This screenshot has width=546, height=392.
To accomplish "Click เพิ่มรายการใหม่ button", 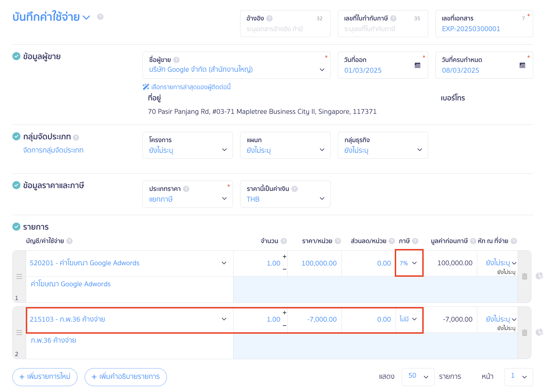I will 45,377.
